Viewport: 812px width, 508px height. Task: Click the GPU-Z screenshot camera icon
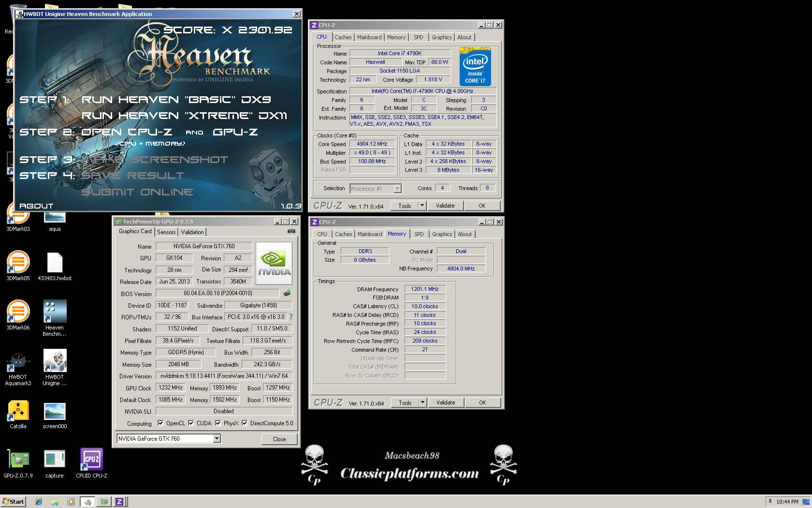point(291,231)
